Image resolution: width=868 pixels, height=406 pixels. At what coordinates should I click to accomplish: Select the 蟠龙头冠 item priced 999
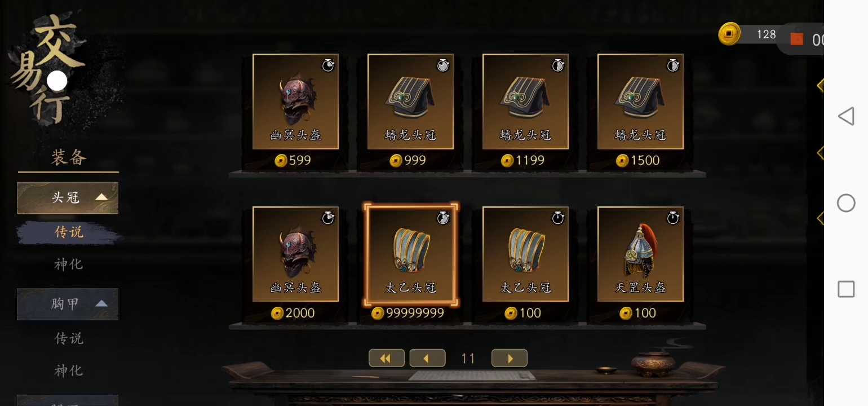[410, 101]
